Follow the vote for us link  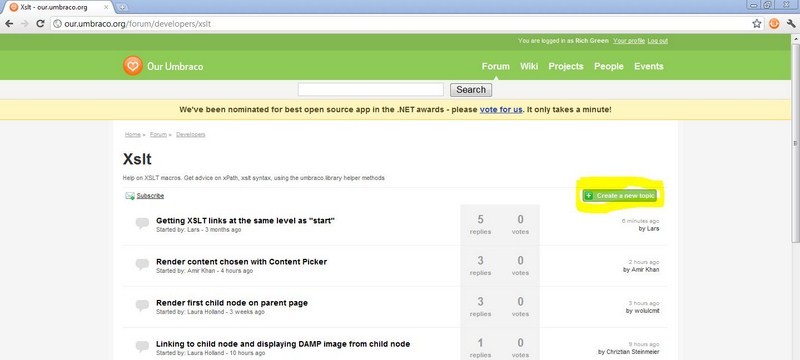click(x=501, y=110)
